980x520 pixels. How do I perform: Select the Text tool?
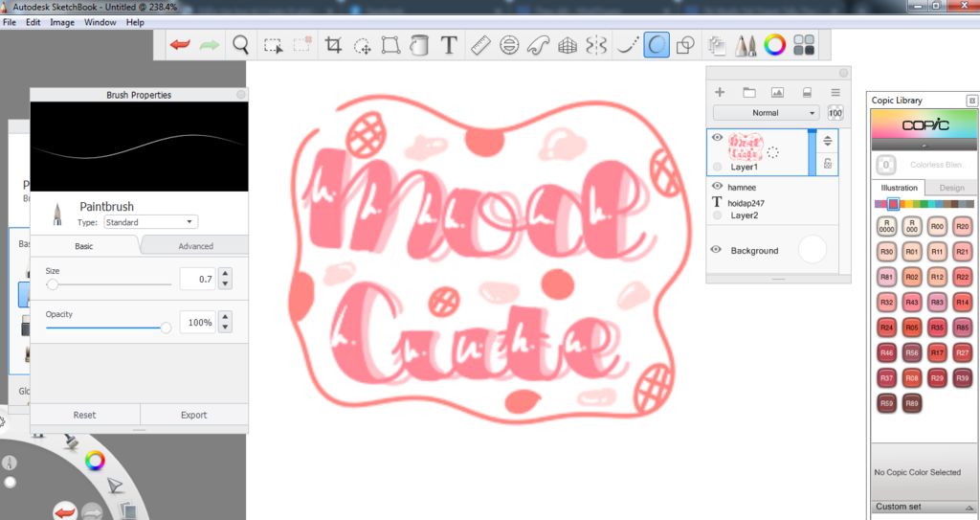pyautogui.click(x=449, y=45)
